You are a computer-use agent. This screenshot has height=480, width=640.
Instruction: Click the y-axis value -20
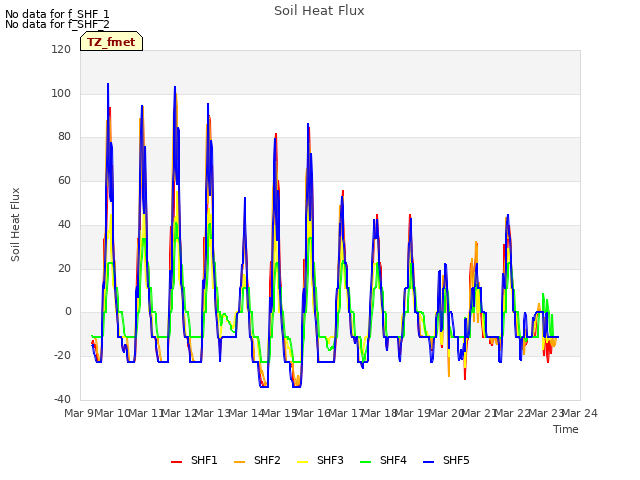coord(62,356)
